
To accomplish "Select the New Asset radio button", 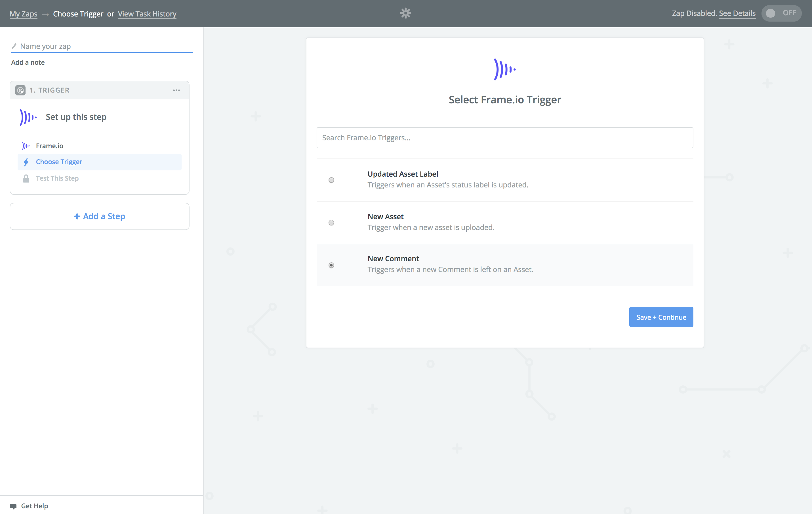I will (x=331, y=222).
